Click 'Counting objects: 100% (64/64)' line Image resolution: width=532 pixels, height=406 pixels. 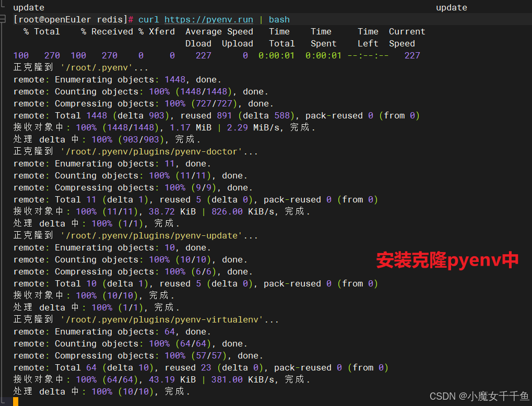coord(131,343)
